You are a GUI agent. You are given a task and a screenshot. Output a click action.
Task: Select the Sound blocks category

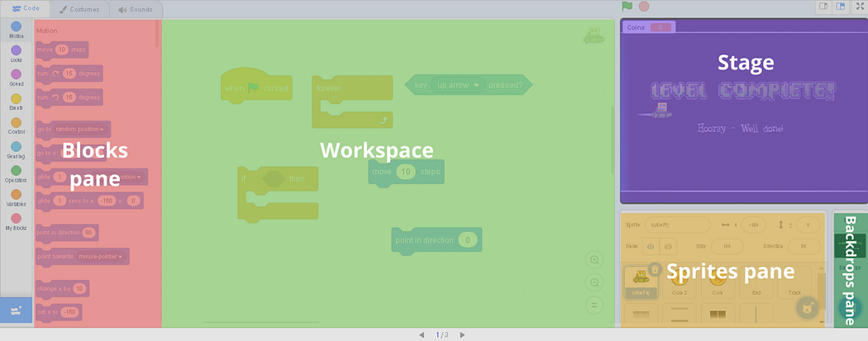16,78
